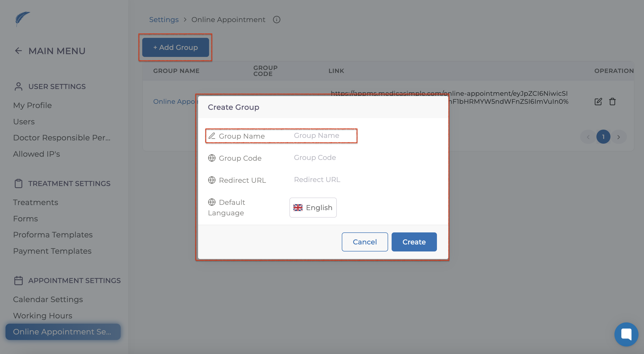644x354 pixels.
Task: Focus the Group Code text field
Action: point(323,158)
